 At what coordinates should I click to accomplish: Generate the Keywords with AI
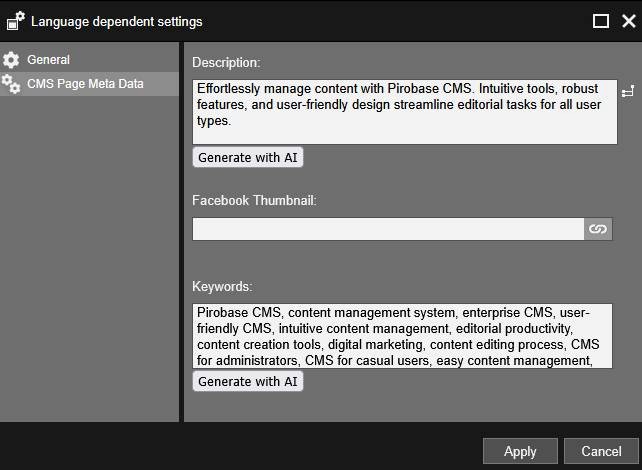click(x=247, y=381)
